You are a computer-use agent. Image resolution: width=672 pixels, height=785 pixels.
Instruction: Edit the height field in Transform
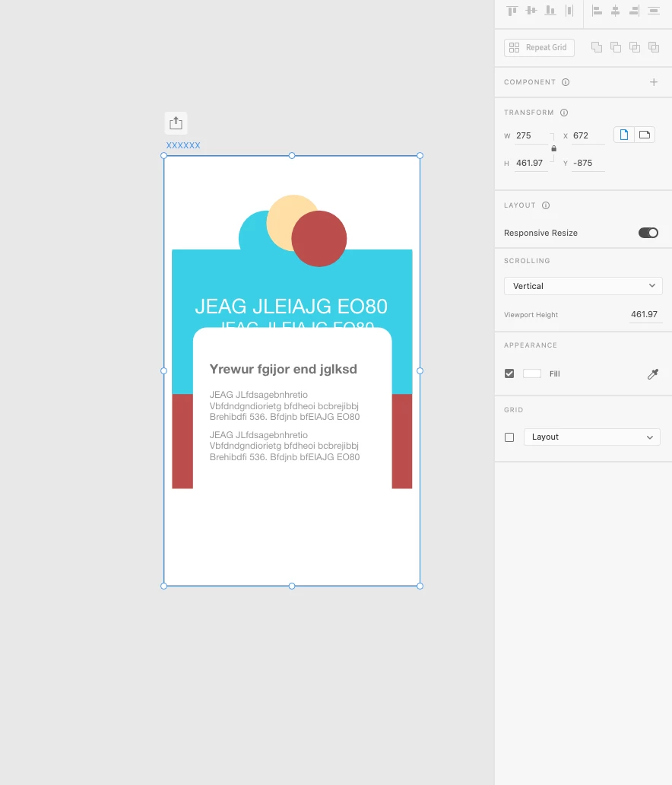click(x=531, y=164)
